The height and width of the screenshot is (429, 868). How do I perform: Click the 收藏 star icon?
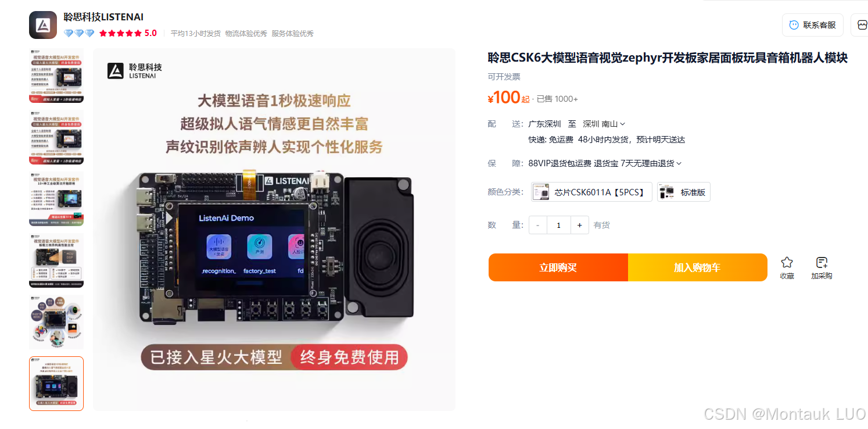tap(787, 262)
